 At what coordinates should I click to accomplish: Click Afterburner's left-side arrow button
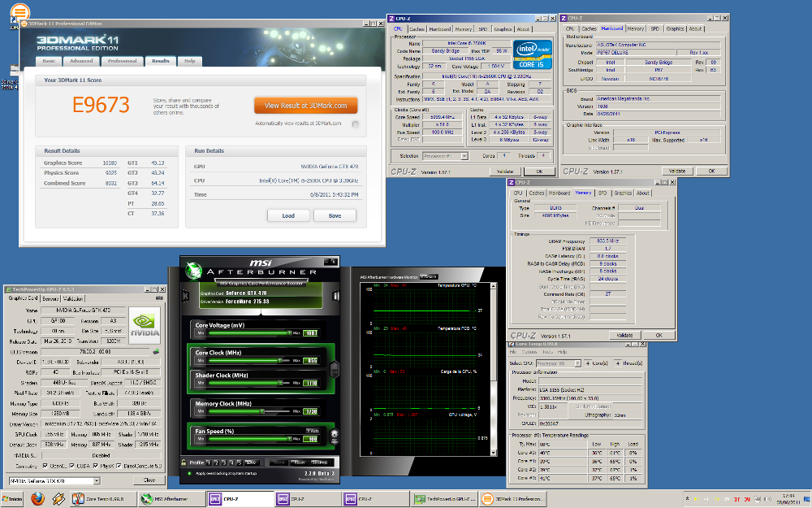point(185,296)
